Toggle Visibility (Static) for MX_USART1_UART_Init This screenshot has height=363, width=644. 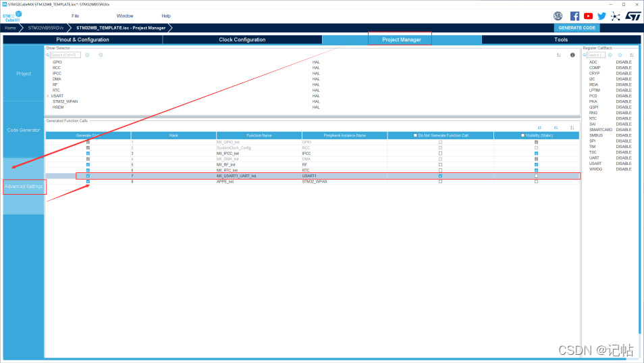536,176
